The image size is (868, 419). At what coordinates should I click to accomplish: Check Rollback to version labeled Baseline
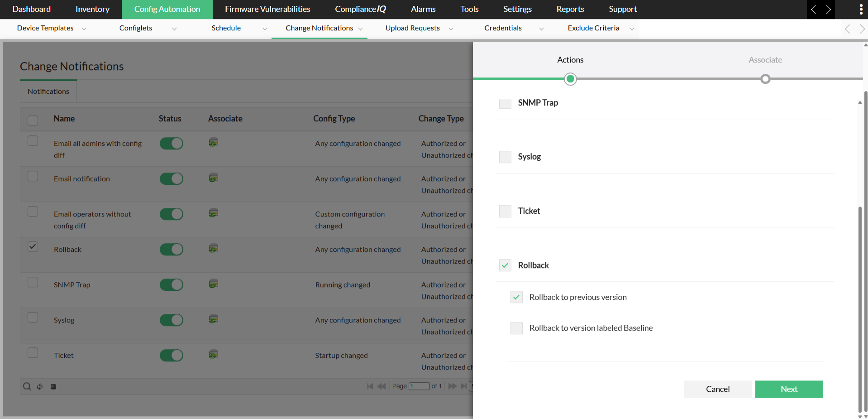pos(516,328)
